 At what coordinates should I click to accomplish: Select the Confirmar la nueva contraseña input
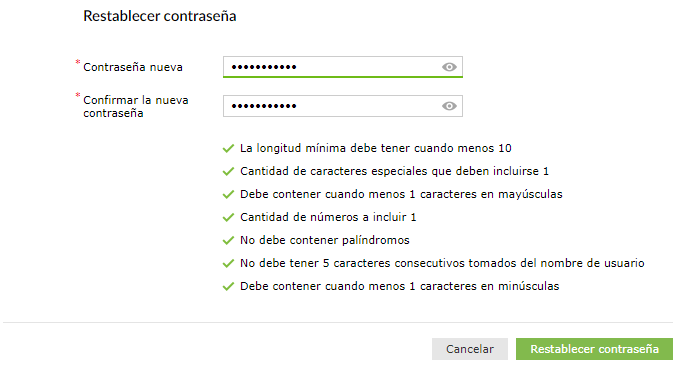tap(343, 106)
